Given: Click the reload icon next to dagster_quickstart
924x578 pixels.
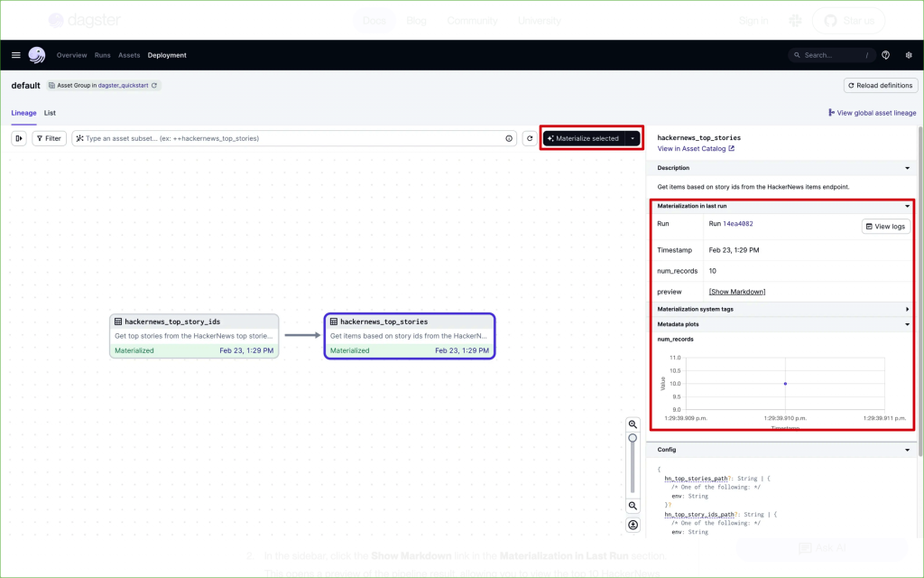Looking at the screenshot, I should click(x=154, y=86).
